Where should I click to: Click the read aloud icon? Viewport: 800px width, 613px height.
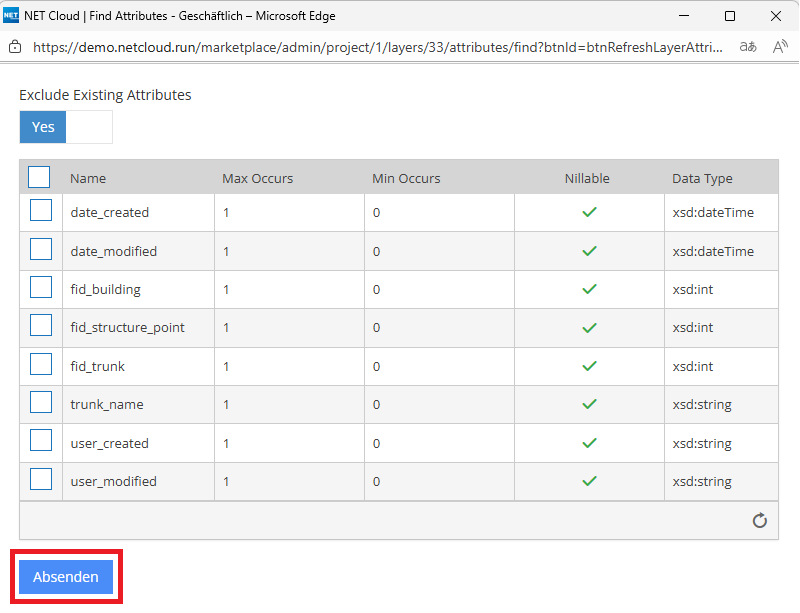click(x=781, y=47)
